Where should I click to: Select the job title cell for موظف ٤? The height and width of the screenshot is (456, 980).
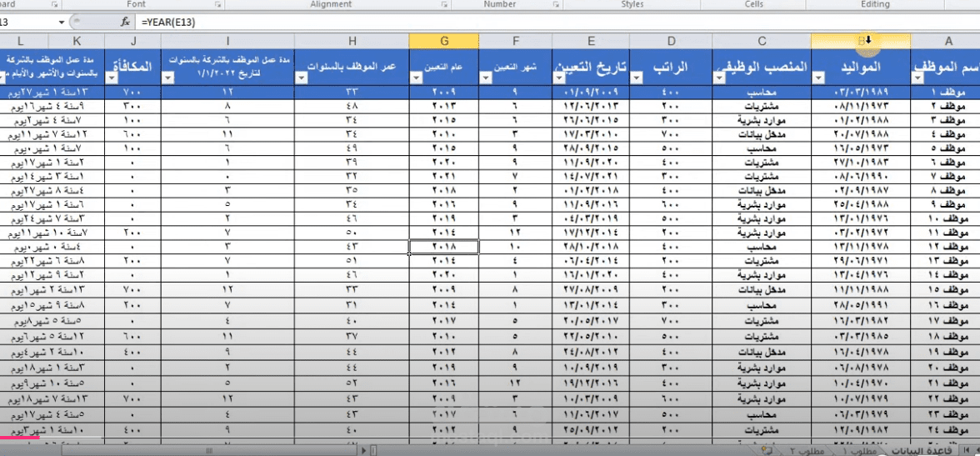coord(762,133)
